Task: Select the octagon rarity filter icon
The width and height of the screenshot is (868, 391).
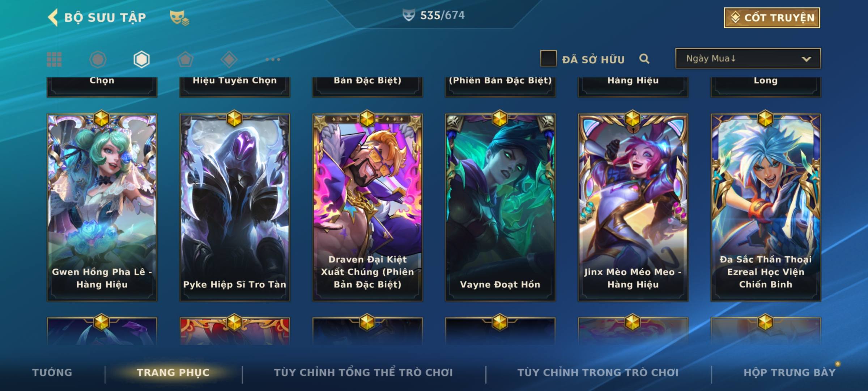Action: click(98, 59)
